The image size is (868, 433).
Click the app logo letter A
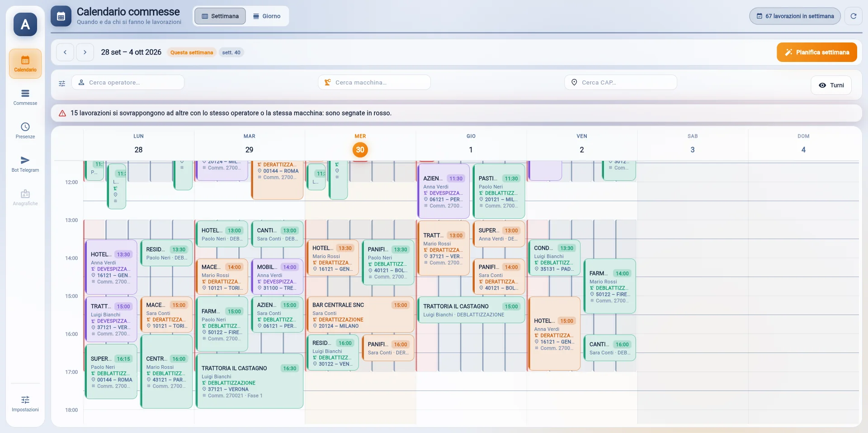coord(25,24)
